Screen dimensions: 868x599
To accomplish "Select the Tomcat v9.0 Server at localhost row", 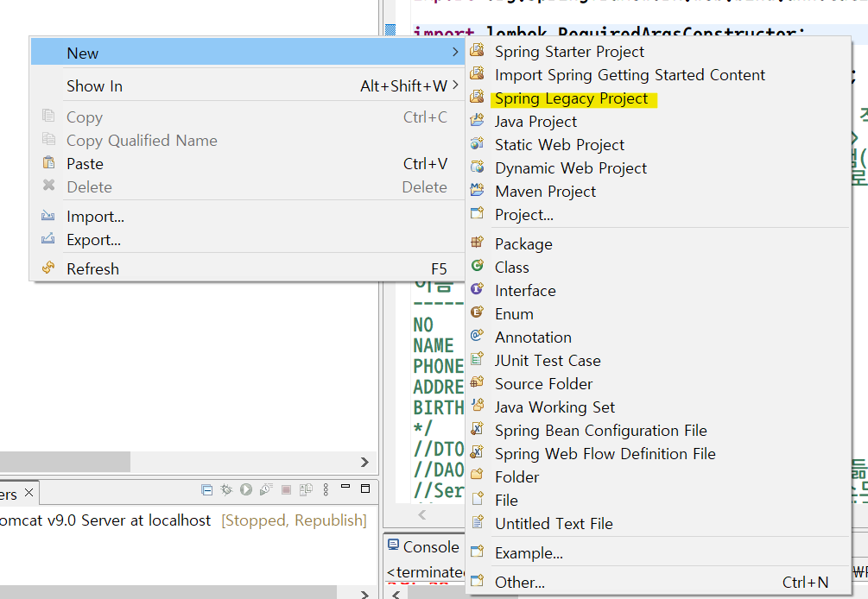I will (x=183, y=520).
